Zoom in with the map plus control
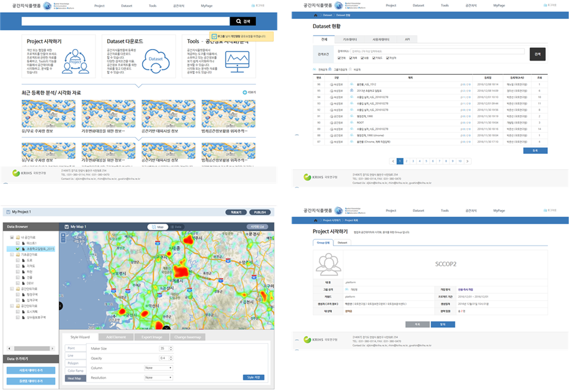This screenshot has height=392, width=570. pos(63,236)
